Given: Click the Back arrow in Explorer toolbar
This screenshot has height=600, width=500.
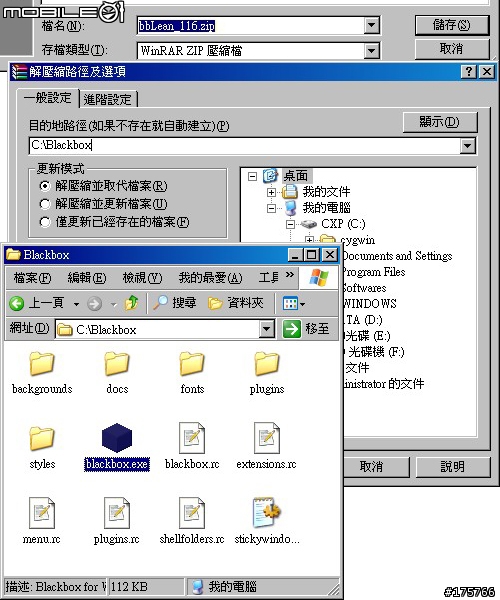Looking at the screenshot, I should [16, 303].
